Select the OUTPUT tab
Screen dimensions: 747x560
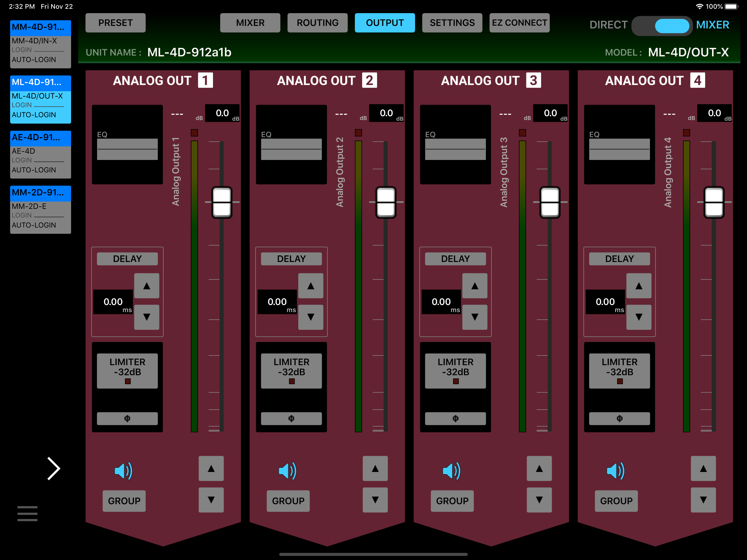pyautogui.click(x=385, y=23)
